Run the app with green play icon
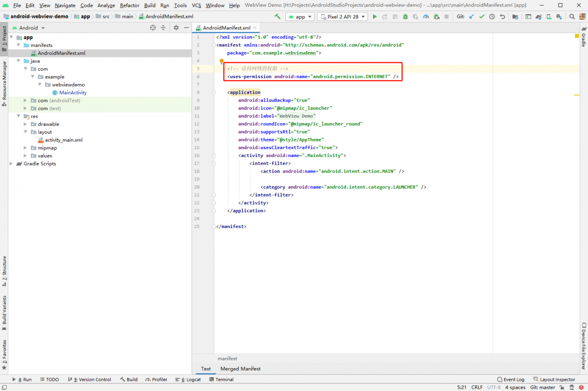The height and width of the screenshot is (391, 588). click(x=374, y=17)
